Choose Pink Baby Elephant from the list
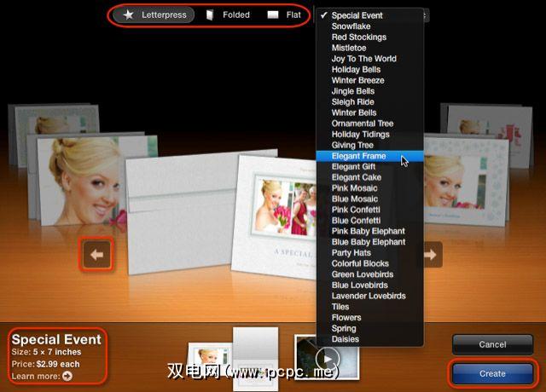 click(369, 231)
